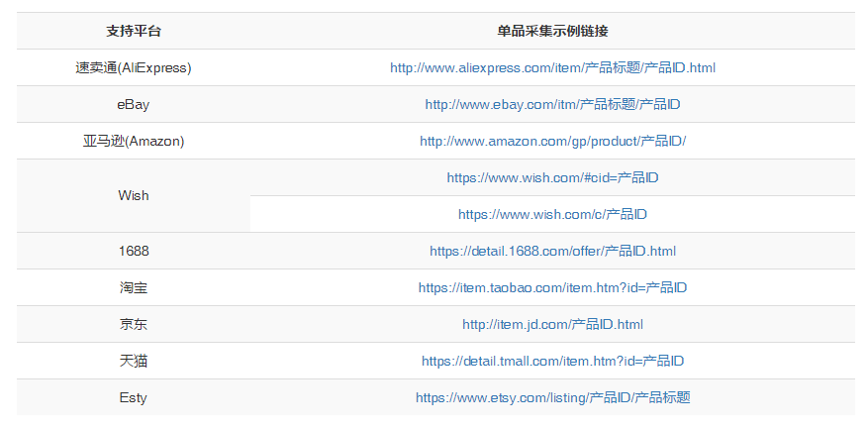Open the eBay example itm link

552,104
